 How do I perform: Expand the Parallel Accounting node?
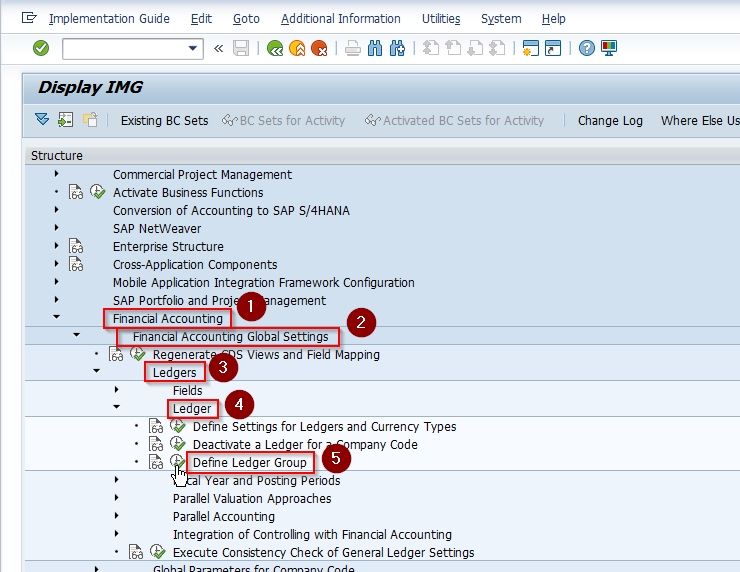[117, 515]
